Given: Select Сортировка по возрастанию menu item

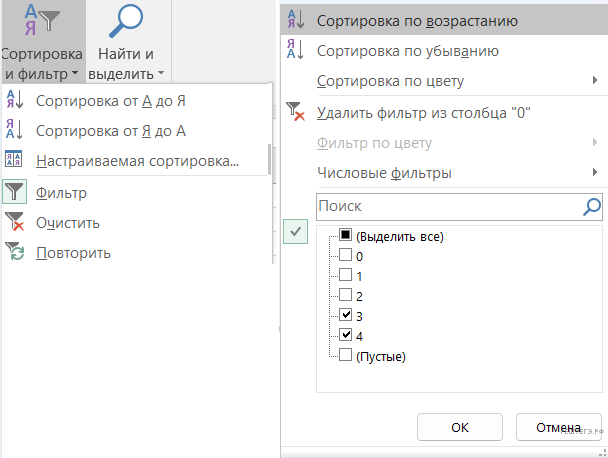Looking at the screenshot, I should coord(416,20).
